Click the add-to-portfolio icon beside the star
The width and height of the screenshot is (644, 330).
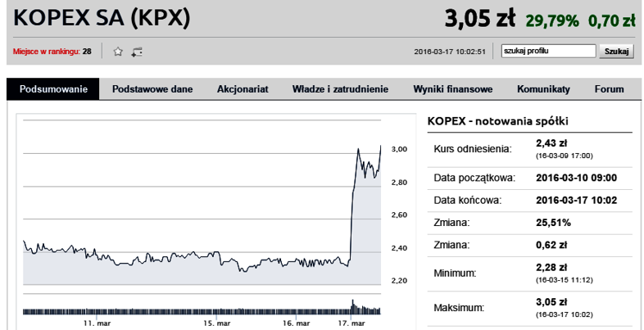tap(137, 52)
